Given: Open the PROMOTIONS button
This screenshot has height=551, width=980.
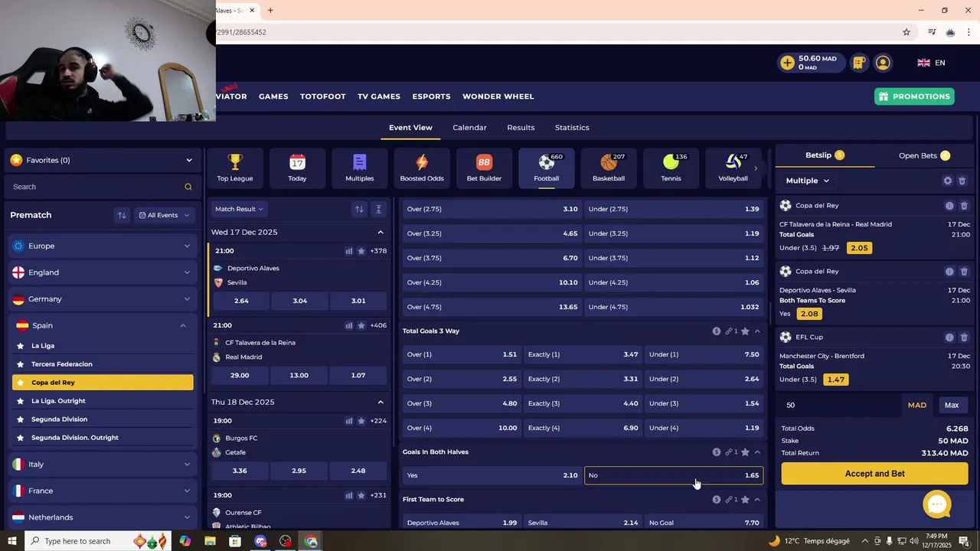Looking at the screenshot, I should coord(914,96).
